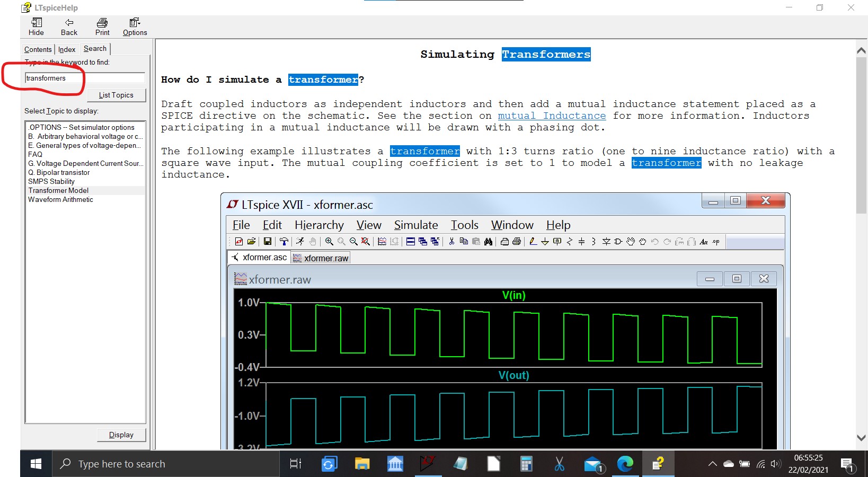868x477 pixels.
Task: Open the 'mutual Inductance' hyperlink
Action: [x=552, y=116]
